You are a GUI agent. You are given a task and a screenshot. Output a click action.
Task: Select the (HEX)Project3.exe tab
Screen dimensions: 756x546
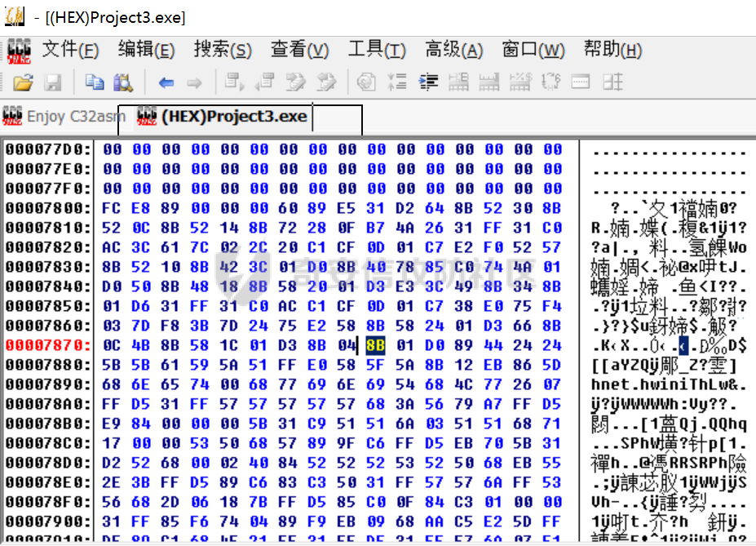click(233, 117)
